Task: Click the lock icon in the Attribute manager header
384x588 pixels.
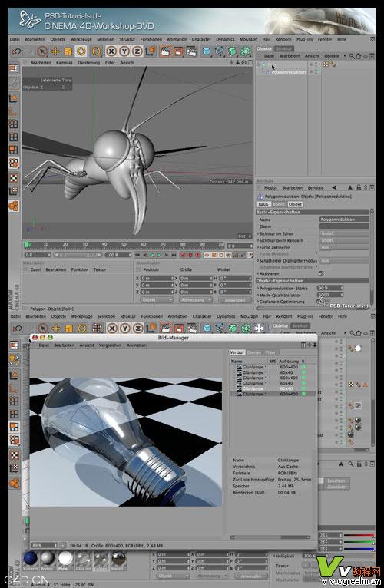Action: [x=359, y=187]
